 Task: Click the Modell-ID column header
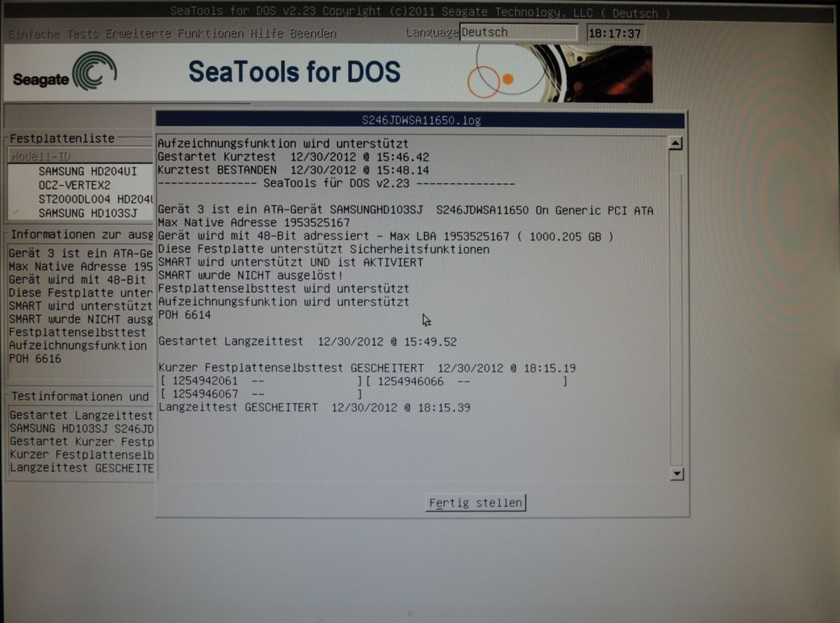80,156
